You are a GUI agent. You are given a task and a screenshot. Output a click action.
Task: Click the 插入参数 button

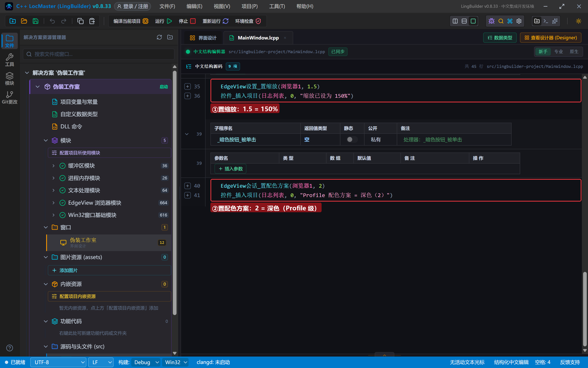pos(230,169)
